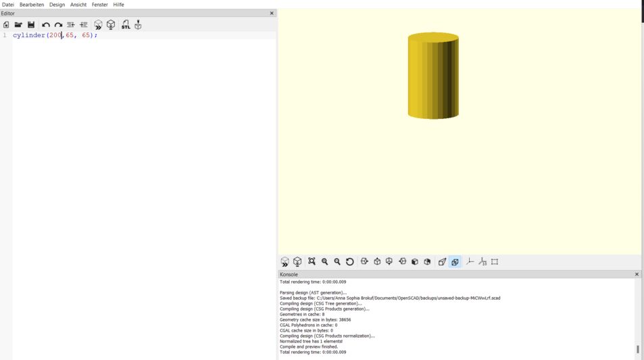The height and width of the screenshot is (360, 644).
Task: Zoom in on the 3D view
Action: click(x=324, y=261)
